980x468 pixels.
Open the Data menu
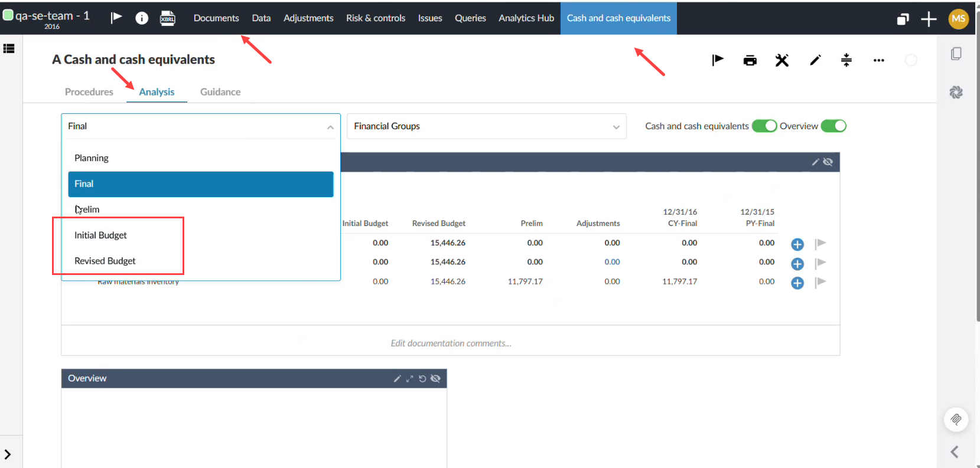click(261, 18)
